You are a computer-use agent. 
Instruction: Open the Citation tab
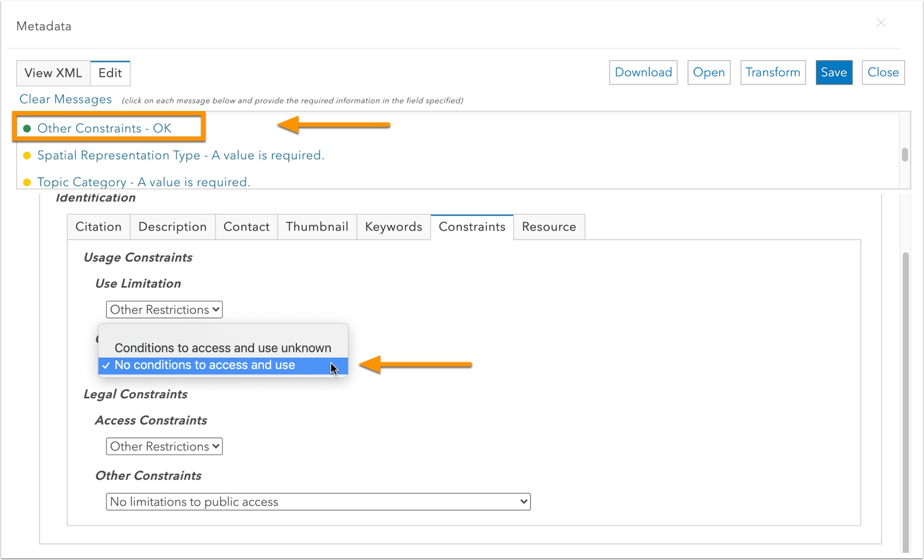click(98, 227)
